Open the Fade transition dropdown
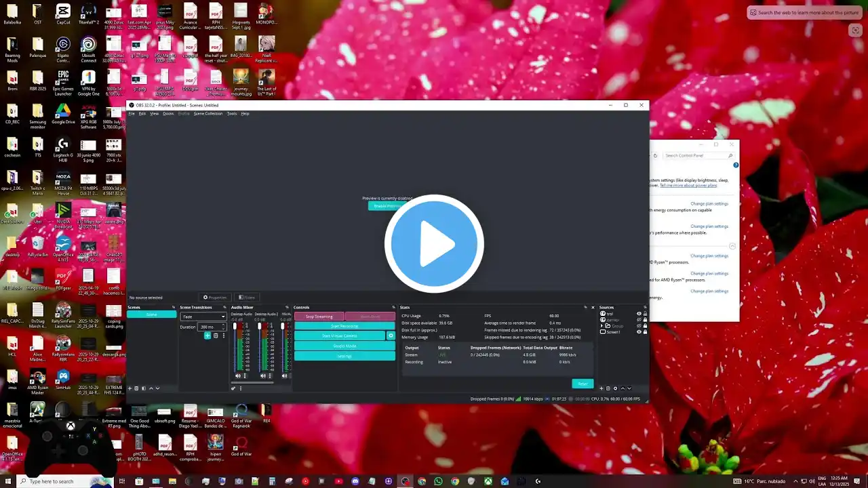The width and height of the screenshot is (868, 488). click(203, 317)
